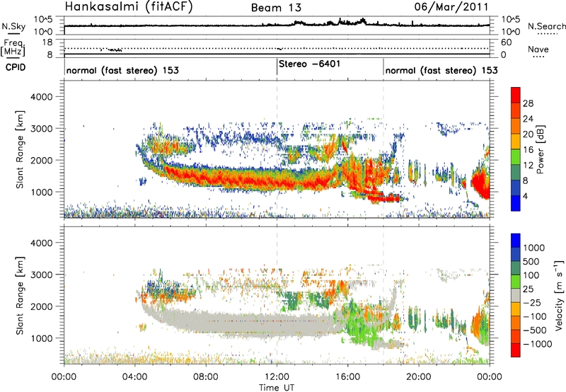Click the 'Hankasalmi (fitACF)' title text
The image size is (566, 392).
(129, 6)
